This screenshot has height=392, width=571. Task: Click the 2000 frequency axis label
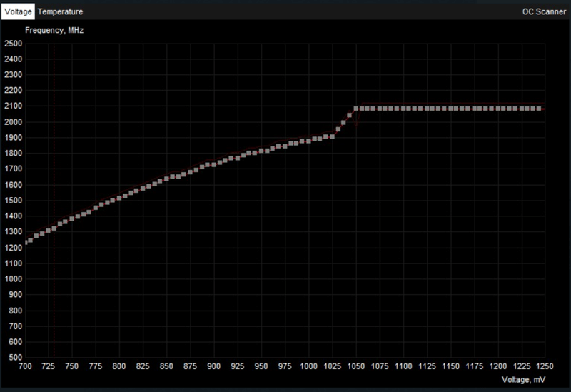pyautogui.click(x=13, y=122)
